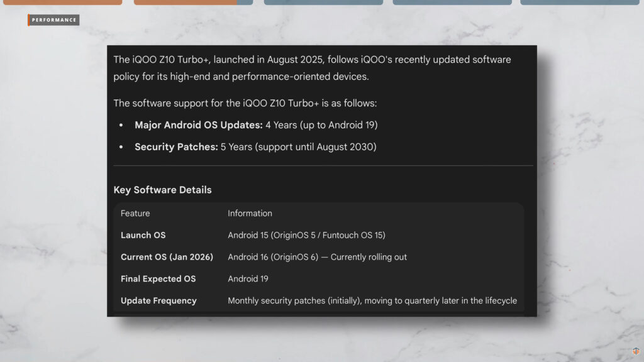The image size is (644, 362).
Task: Select the PERFORMANCE section label
Action: point(54,20)
